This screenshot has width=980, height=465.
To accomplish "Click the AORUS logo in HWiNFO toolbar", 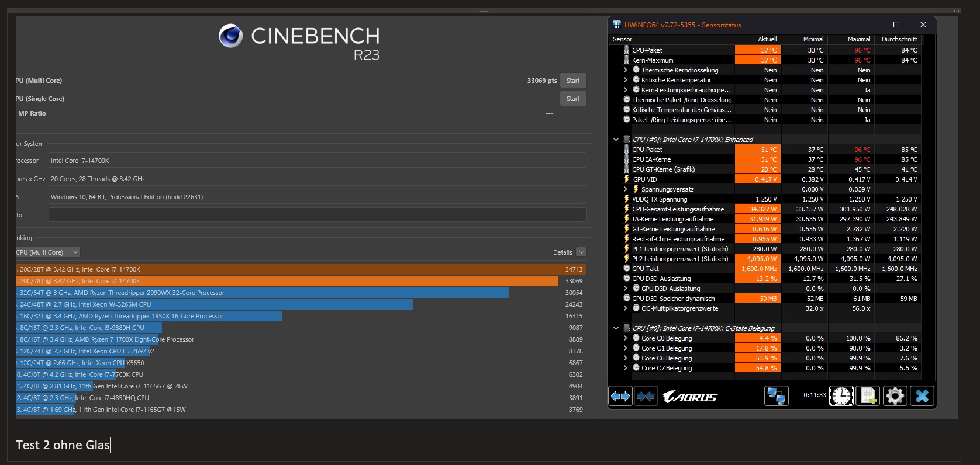I will (x=690, y=397).
